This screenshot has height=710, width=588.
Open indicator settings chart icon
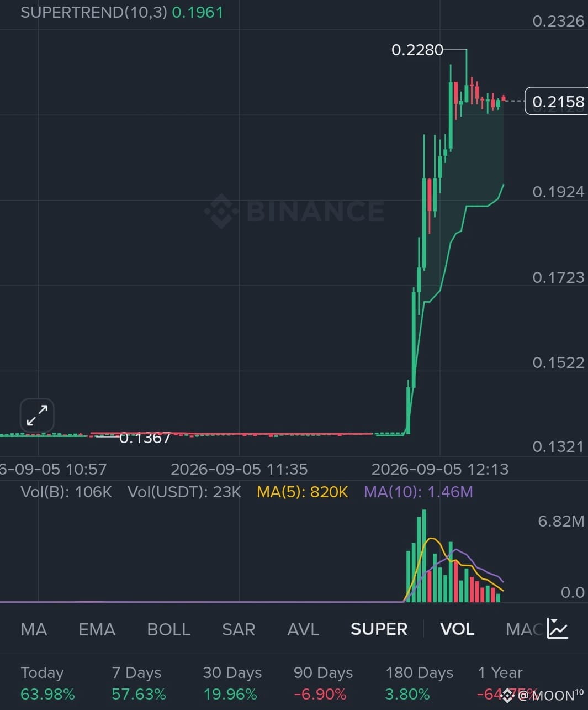point(558,628)
